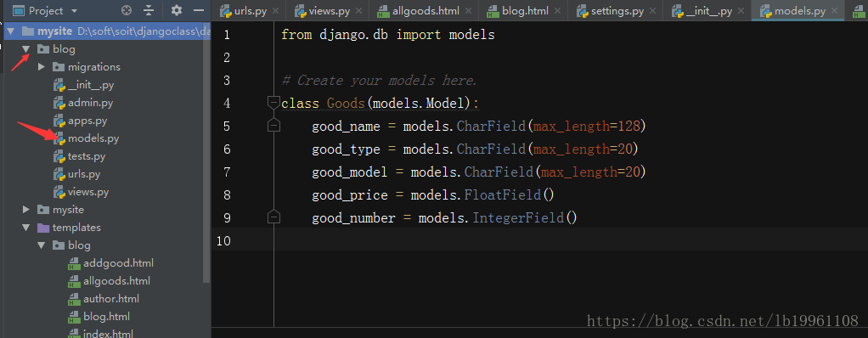Click the templates folder icon
The height and width of the screenshot is (338, 868).
click(x=42, y=228)
